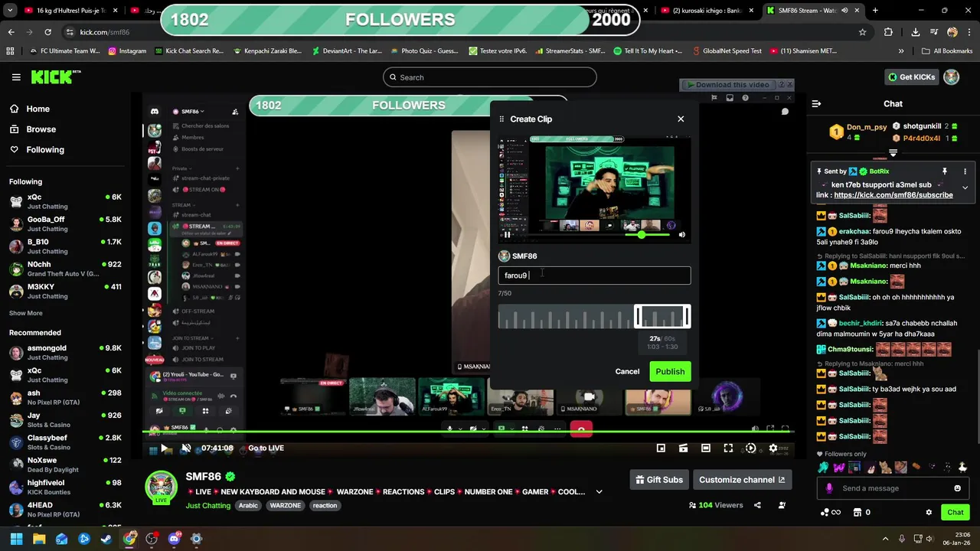Image resolution: width=980 pixels, height=551 pixels.
Task: Open the Browse page in sidebar
Action: click(41, 129)
